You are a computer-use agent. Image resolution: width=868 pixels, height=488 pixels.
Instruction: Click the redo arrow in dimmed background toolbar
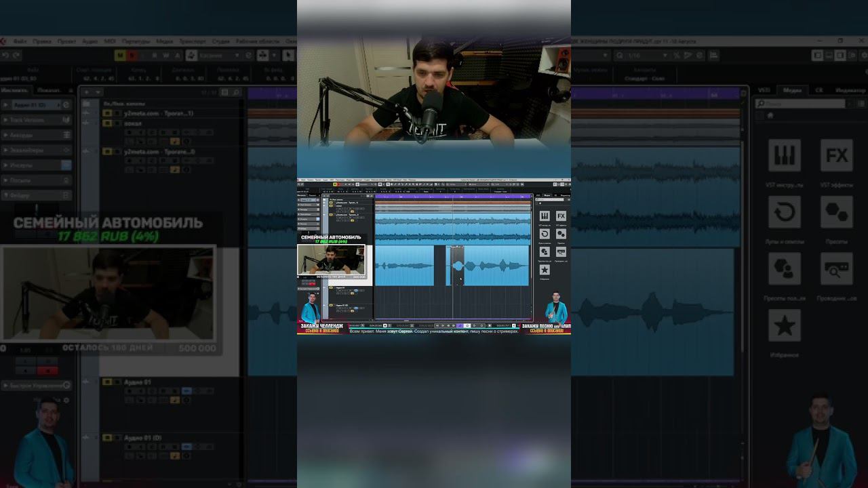coord(16,55)
